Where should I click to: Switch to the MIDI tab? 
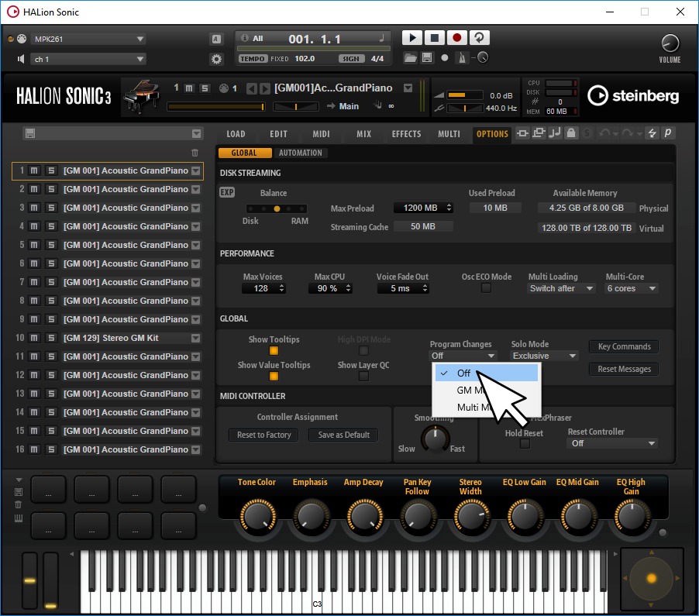click(321, 134)
